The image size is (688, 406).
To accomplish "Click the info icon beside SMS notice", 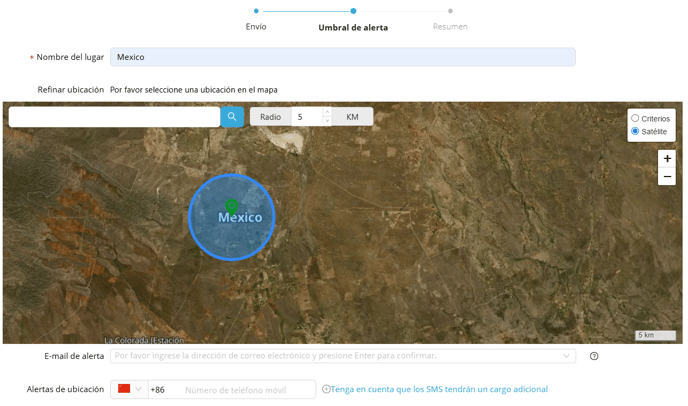I will coord(326,389).
